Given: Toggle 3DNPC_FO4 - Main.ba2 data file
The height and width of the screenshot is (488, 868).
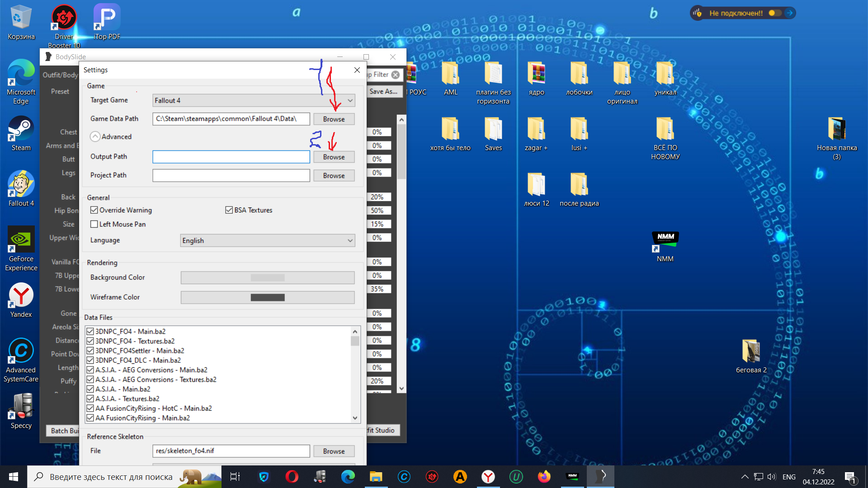Looking at the screenshot, I should pos(90,331).
